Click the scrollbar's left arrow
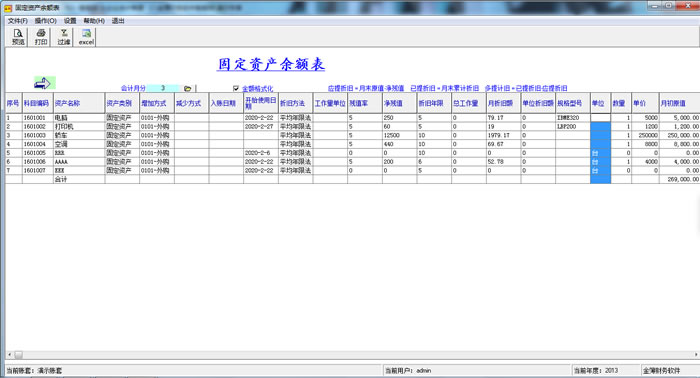This screenshot has width=700, height=378. pyautogui.click(x=10, y=355)
